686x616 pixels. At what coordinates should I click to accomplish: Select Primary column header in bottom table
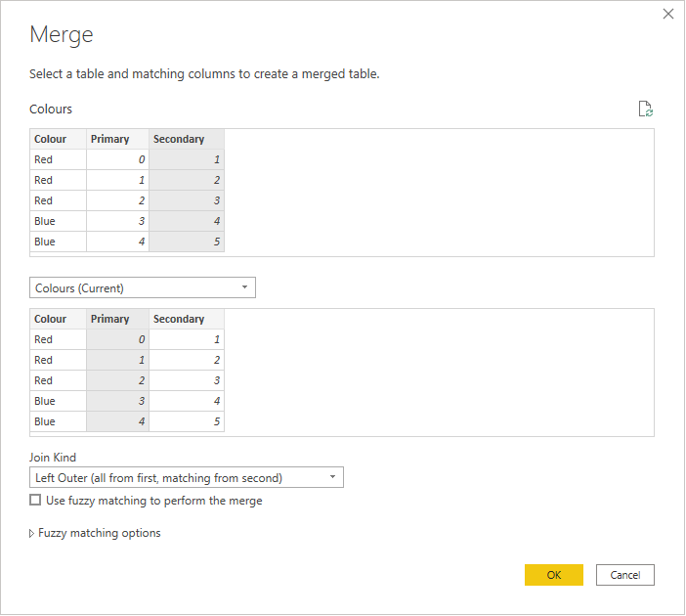click(x=117, y=319)
